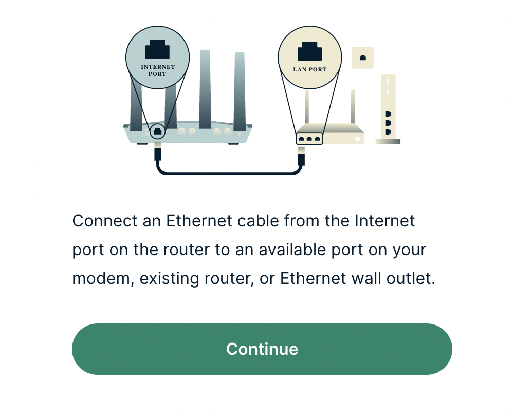Click the gray router's second-from-right tall antenna

coord(205,89)
